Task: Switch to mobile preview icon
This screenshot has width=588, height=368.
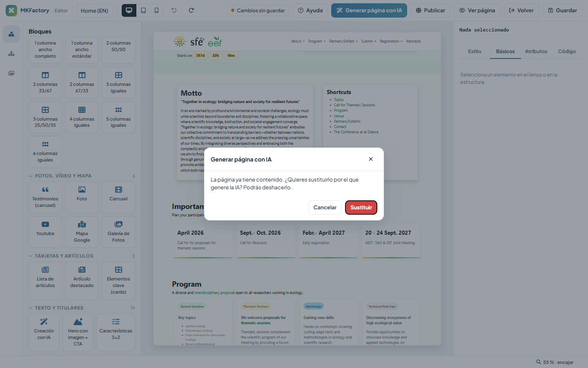Action: click(156, 10)
